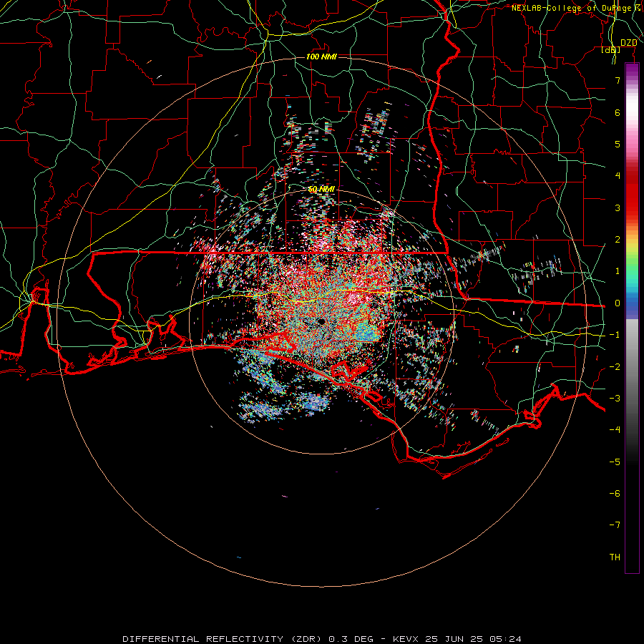
Task: Select the -5 dB scale label
Action: pos(615,462)
